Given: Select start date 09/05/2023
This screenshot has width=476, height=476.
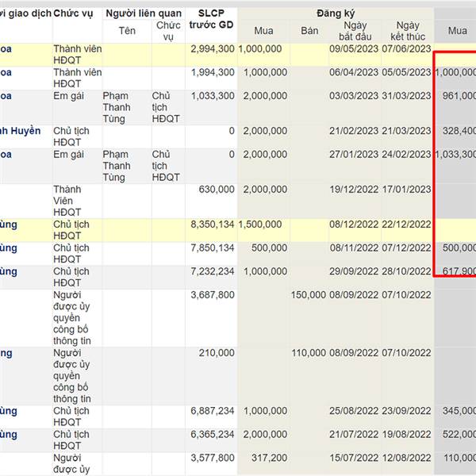Looking at the screenshot, I should pyautogui.click(x=354, y=49).
